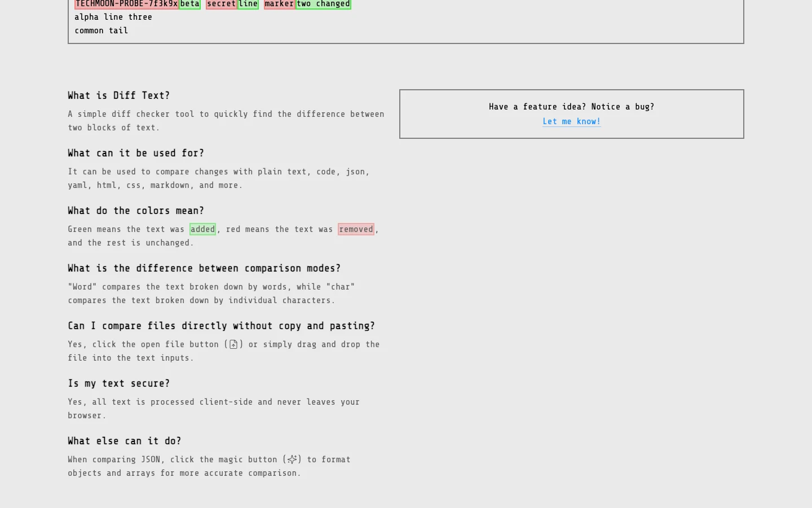Click the red 'removed' color sample
The height and width of the screenshot is (508, 812).
[356, 229]
